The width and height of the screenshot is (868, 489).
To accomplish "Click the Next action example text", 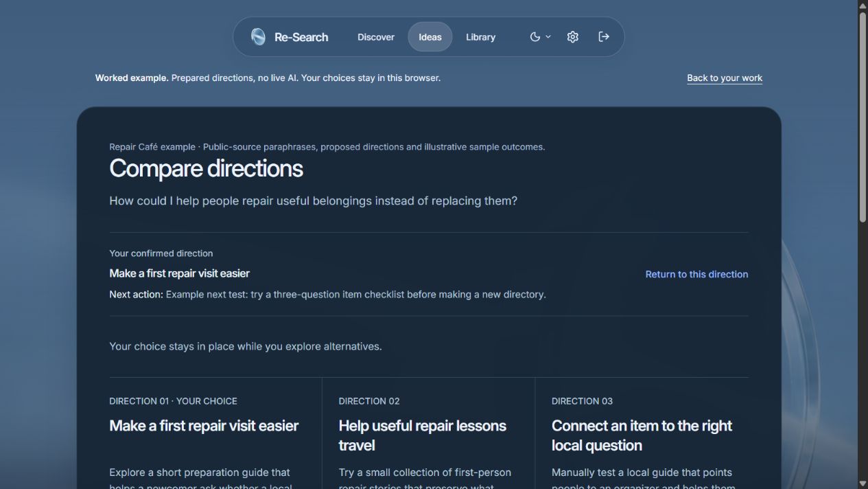I will 327,295.
